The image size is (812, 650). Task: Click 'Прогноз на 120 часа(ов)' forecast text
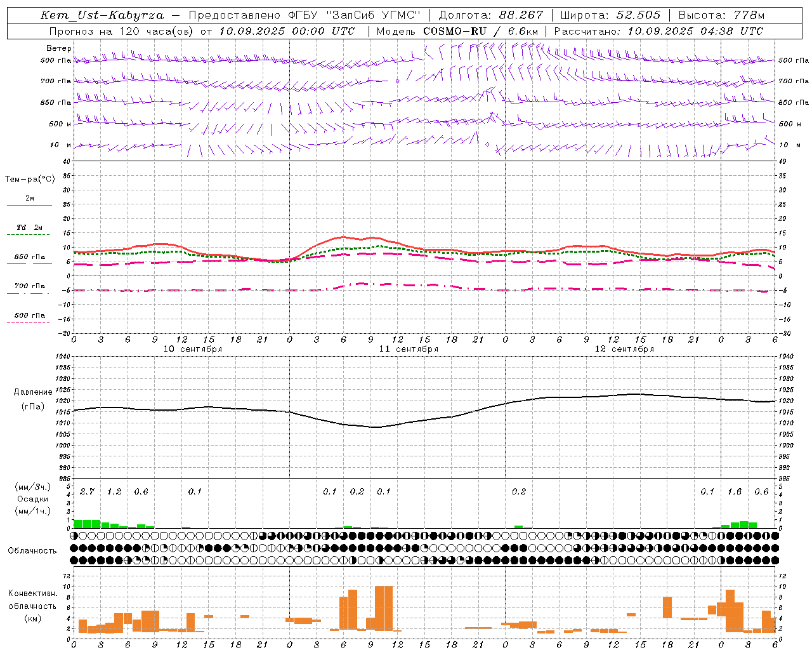[122, 31]
